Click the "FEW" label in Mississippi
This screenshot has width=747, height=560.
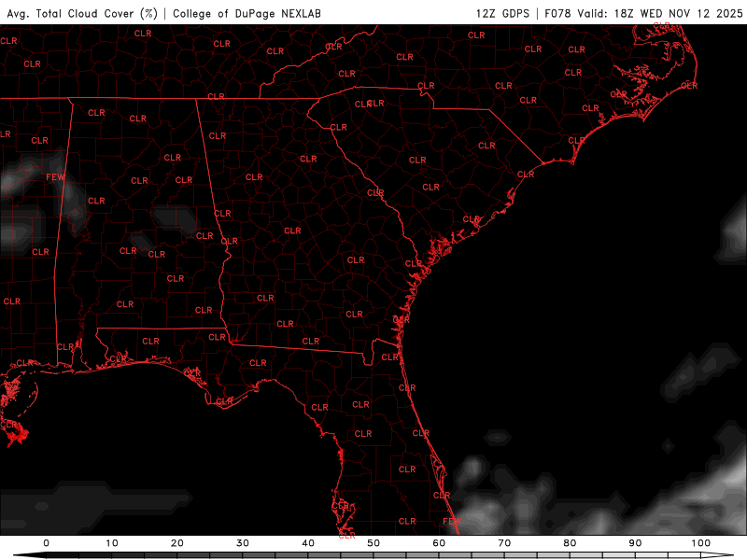pyautogui.click(x=55, y=177)
